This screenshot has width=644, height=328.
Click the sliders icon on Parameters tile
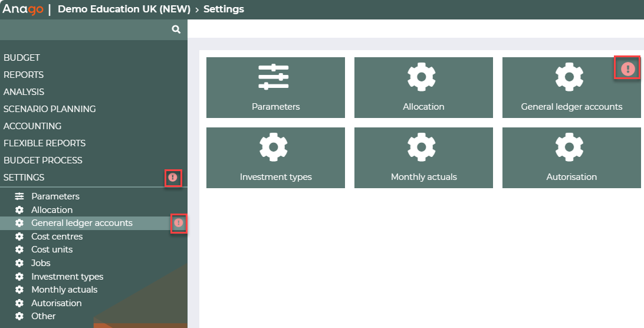(274, 77)
